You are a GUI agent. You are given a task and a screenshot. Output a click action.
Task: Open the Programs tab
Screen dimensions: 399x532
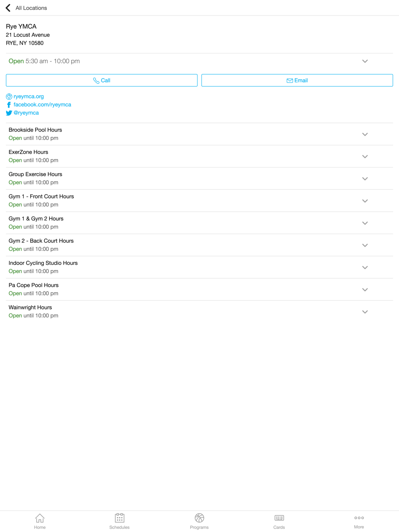[199, 521]
